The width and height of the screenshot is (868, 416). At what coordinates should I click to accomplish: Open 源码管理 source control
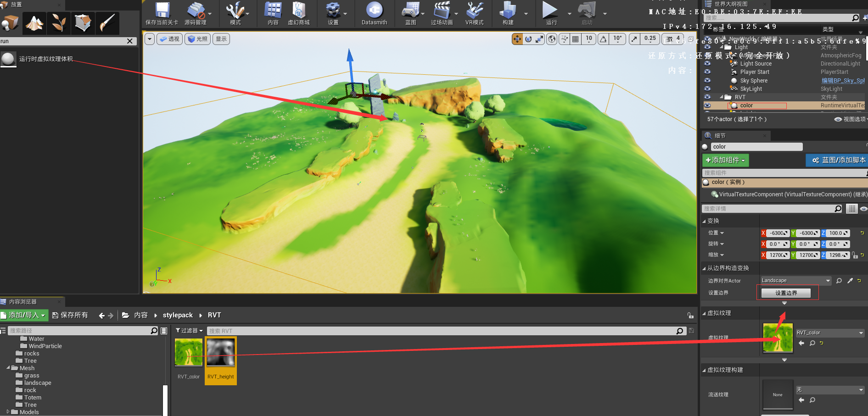coord(196,13)
